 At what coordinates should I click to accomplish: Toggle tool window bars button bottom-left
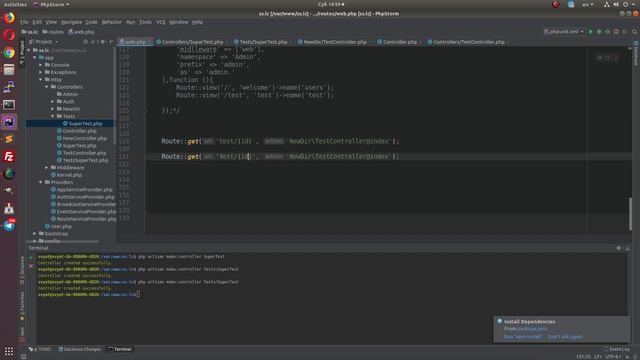24,357
